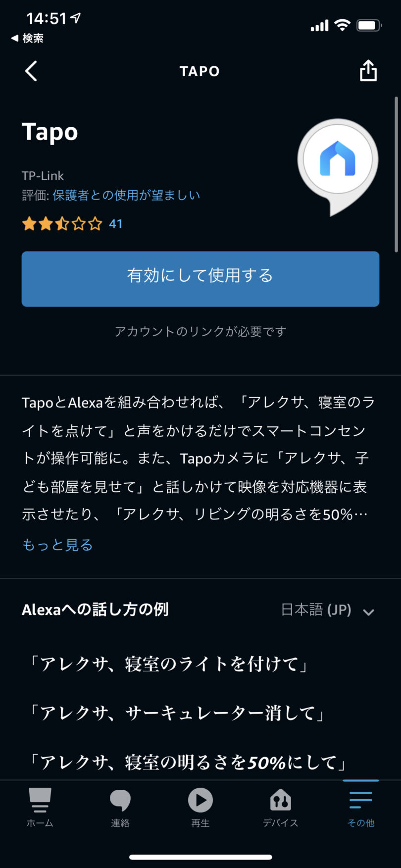Tap the back chevron arrow
The width and height of the screenshot is (401, 868).
pyautogui.click(x=31, y=71)
